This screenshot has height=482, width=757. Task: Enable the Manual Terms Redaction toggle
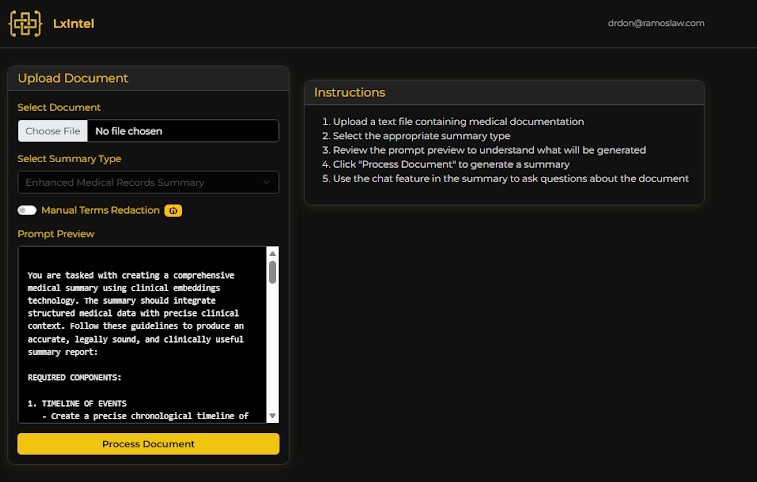pyautogui.click(x=26, y=210)
